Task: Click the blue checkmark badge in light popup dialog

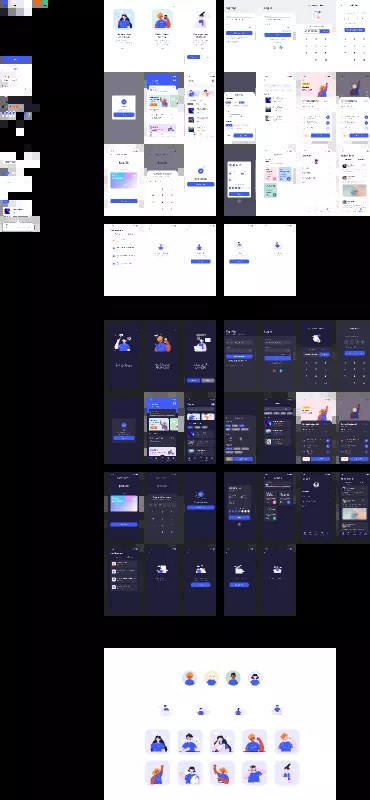Action: point(124,102)
